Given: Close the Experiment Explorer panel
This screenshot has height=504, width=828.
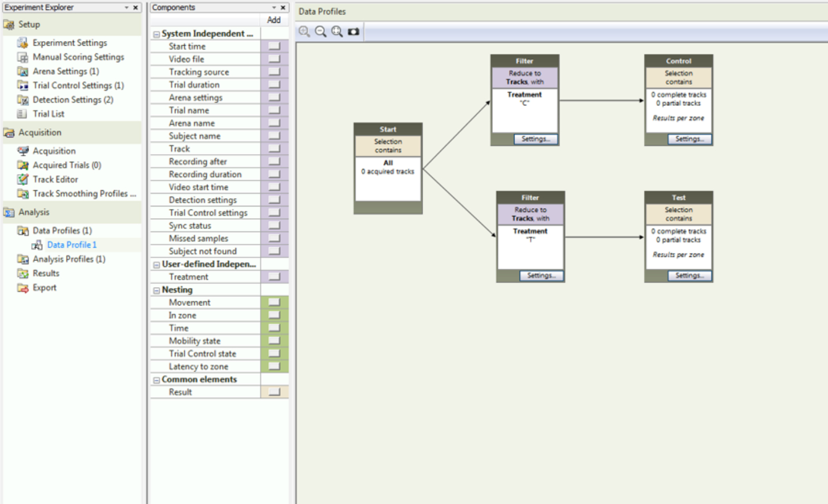Looking at the screenshot, I should [135, 7].
